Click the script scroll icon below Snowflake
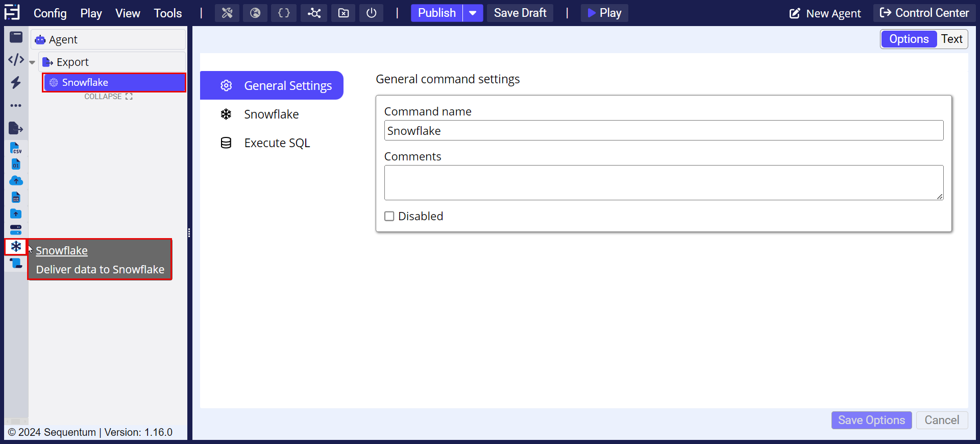980x444 pixels. (x=16, y=263)
